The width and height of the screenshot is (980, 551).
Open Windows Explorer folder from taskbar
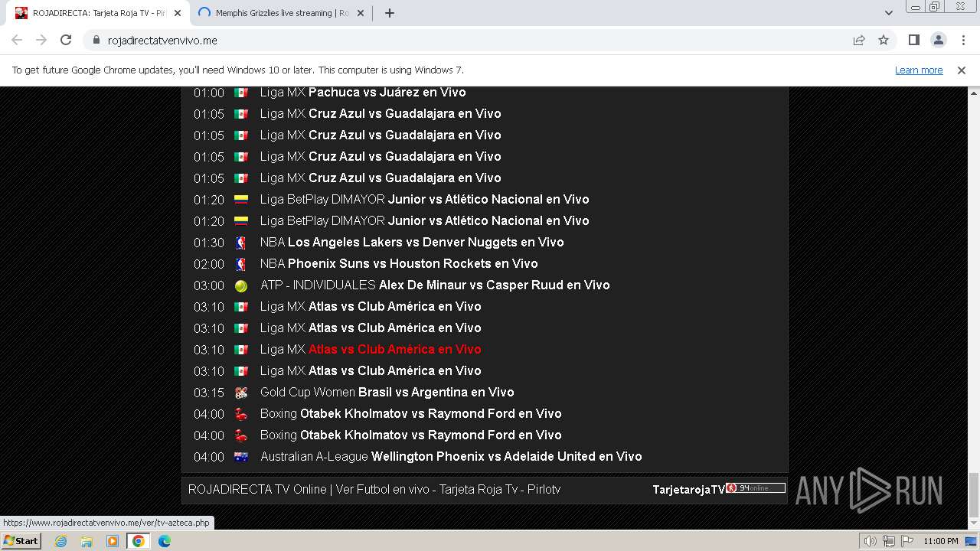[x=87, y=541]
